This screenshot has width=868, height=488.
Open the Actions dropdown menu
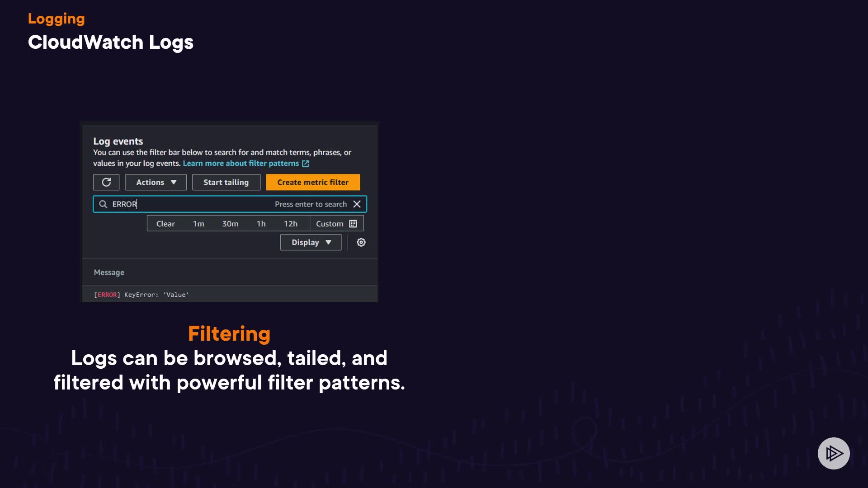[x=156, y=182]
